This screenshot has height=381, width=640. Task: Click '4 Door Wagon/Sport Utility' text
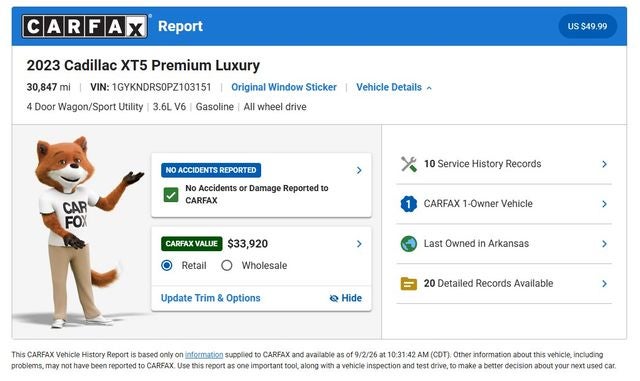tap(85, 107)
